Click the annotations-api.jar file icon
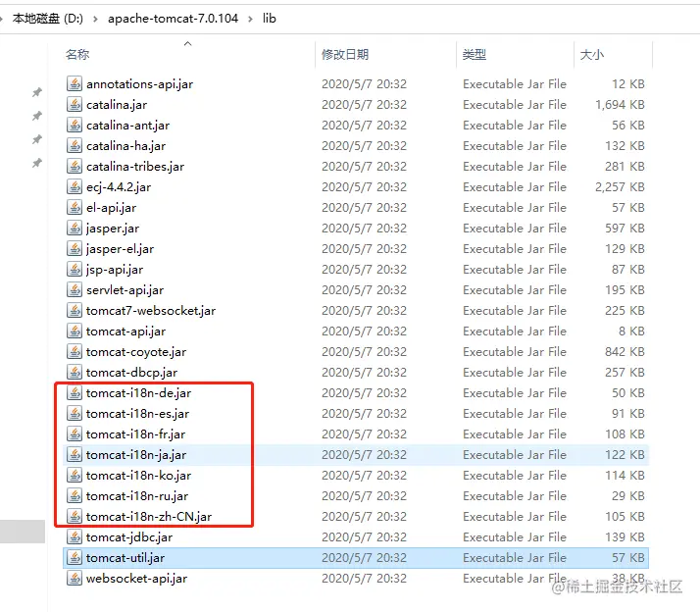Viewport: 700px width, 612px height. [75, 84]
